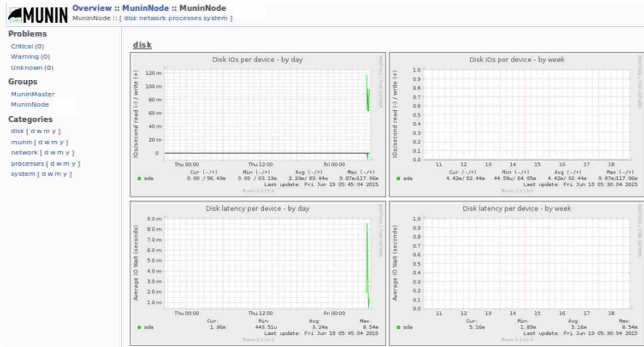Open the network category in the sidebar
Screen dimensions: 644x347
pos(24,152)
